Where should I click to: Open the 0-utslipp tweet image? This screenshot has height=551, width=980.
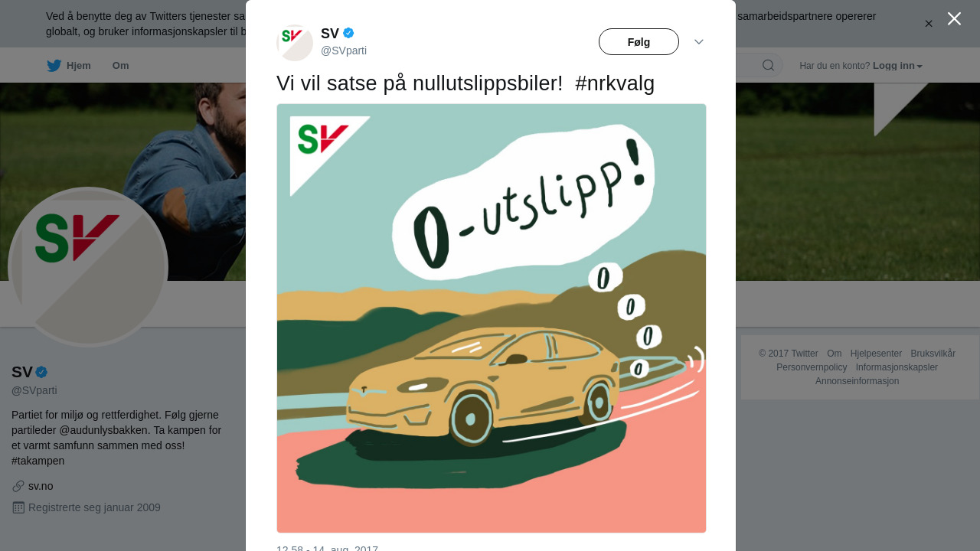pos(492,318)
